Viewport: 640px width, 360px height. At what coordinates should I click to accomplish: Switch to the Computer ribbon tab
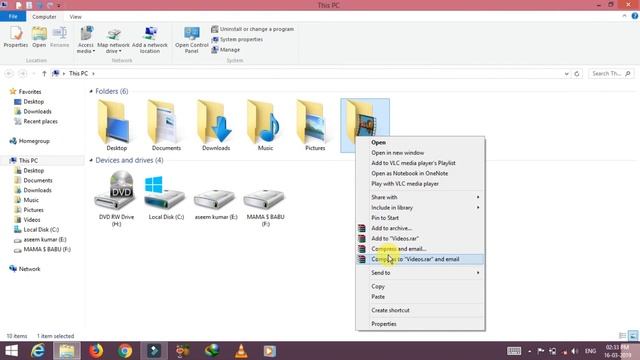coord(44,17)
